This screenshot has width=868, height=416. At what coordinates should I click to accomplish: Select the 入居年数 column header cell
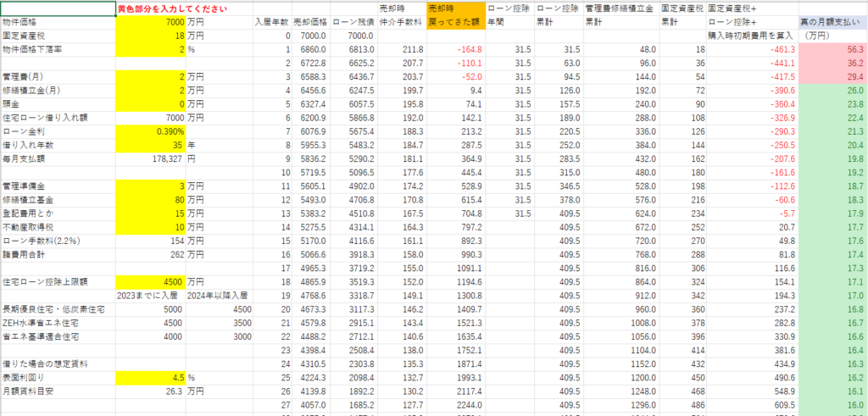[271, 23]
